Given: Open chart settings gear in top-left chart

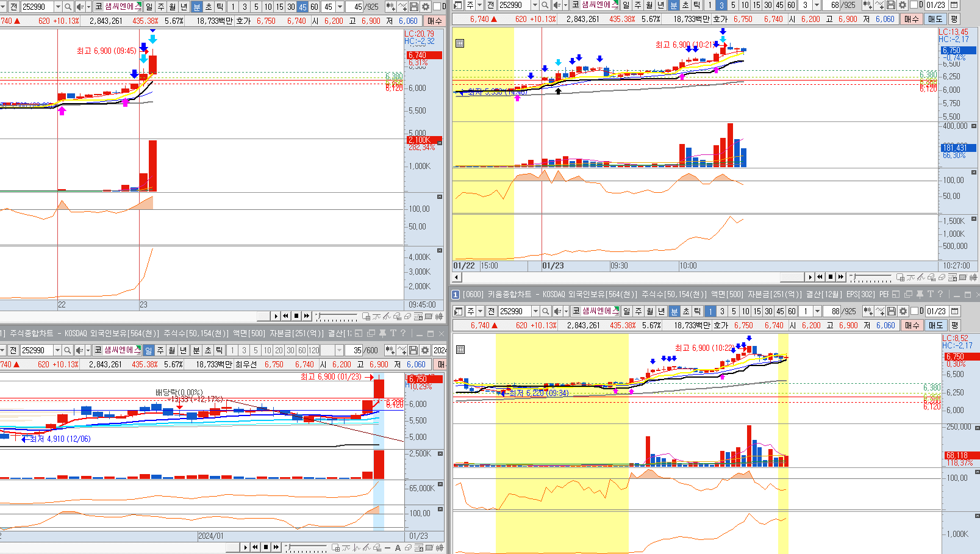Looking at the screenshot, I should pyautogui.click(x=426, y=7).
